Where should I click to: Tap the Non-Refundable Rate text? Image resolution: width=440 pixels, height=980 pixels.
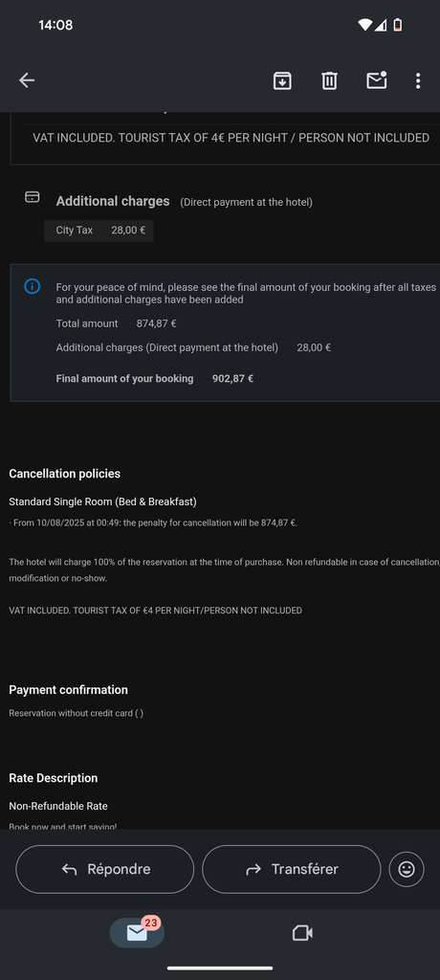click(x=58, y=806)
